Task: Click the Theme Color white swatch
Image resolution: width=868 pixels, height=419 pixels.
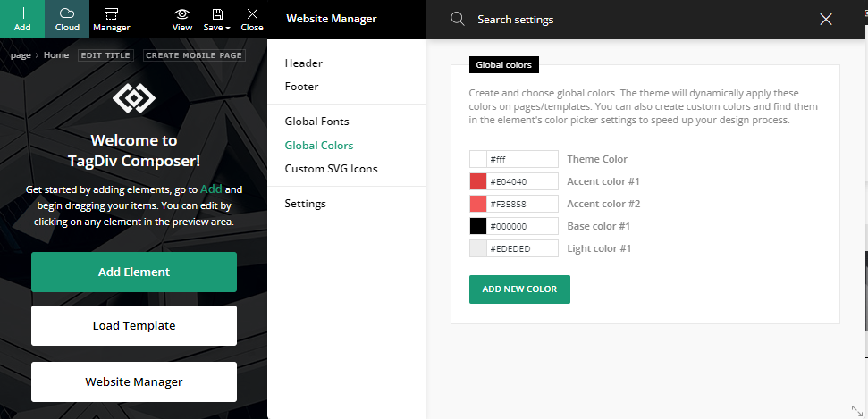Action: [x=477, y=159]
